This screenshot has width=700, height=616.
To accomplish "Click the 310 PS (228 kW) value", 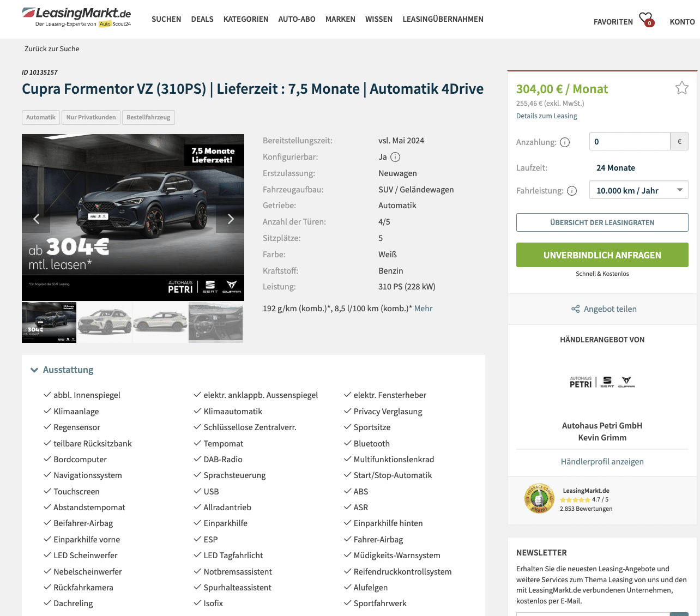I will click(407, 287).
